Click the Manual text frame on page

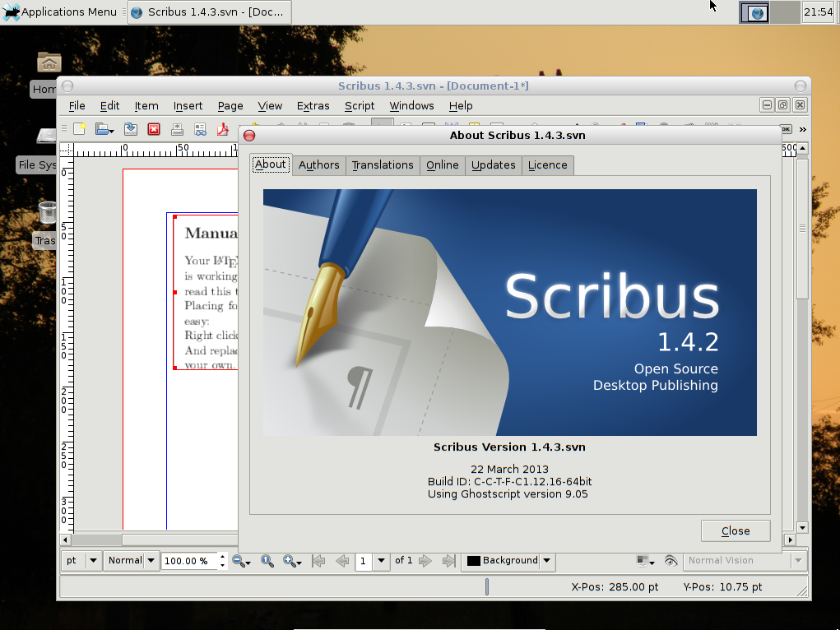[207, 292]
